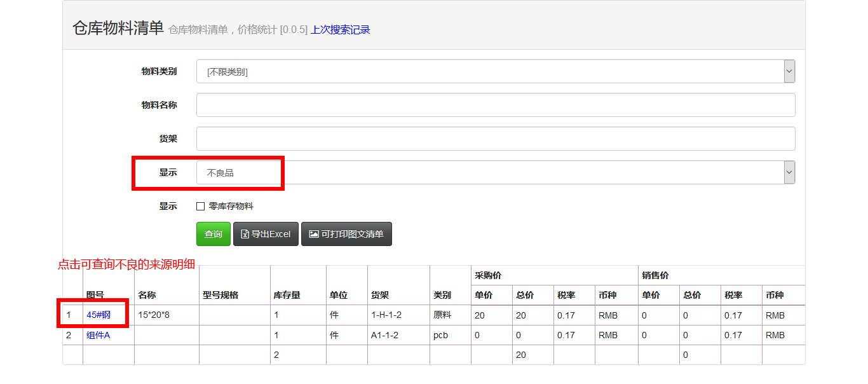
Task: Click the 物料类别 dropdown arrow
Action: (789, 72)
